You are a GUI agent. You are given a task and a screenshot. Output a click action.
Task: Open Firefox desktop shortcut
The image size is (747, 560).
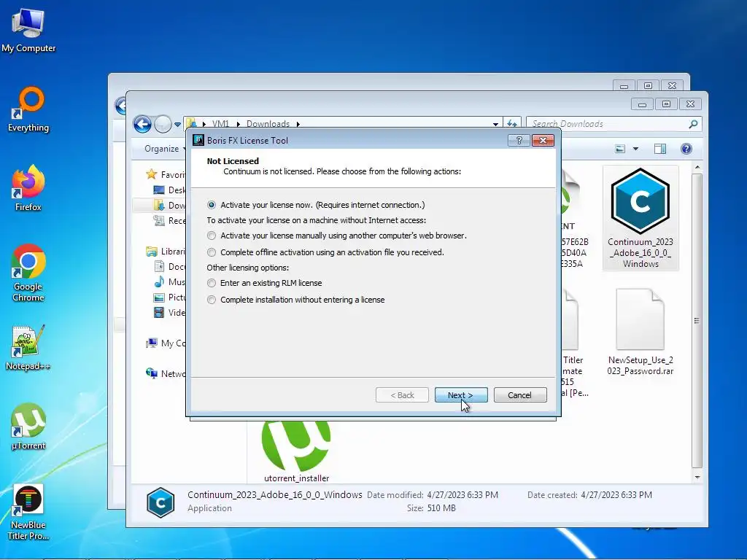[28, 188]
